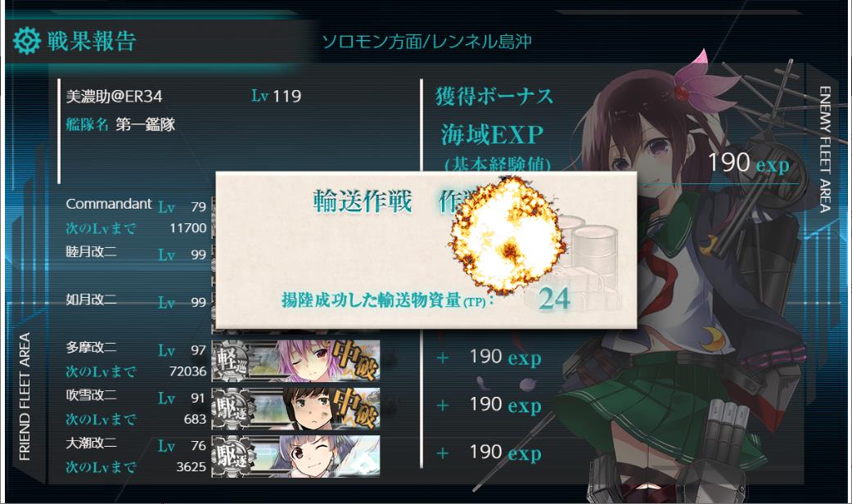852x504 pixels.
Task: Click the ソロモン方面/レンネル島沖 map title
Action: [426, 41]
